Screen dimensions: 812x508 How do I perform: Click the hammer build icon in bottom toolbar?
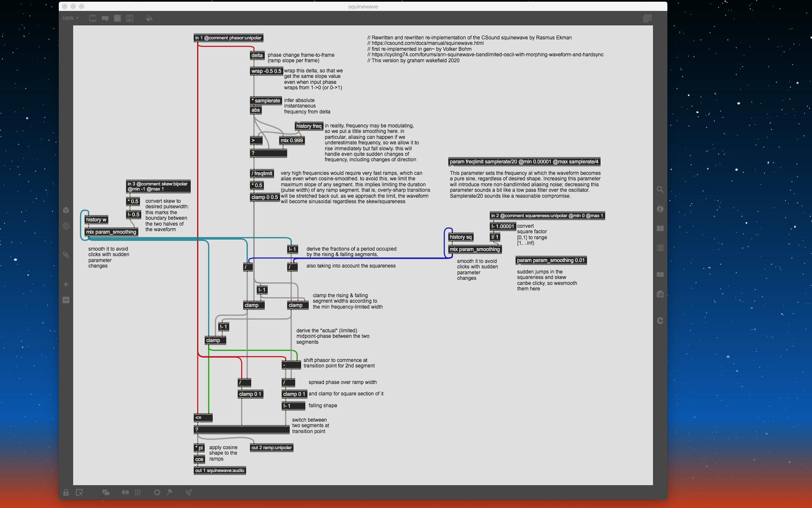[169, 492]
